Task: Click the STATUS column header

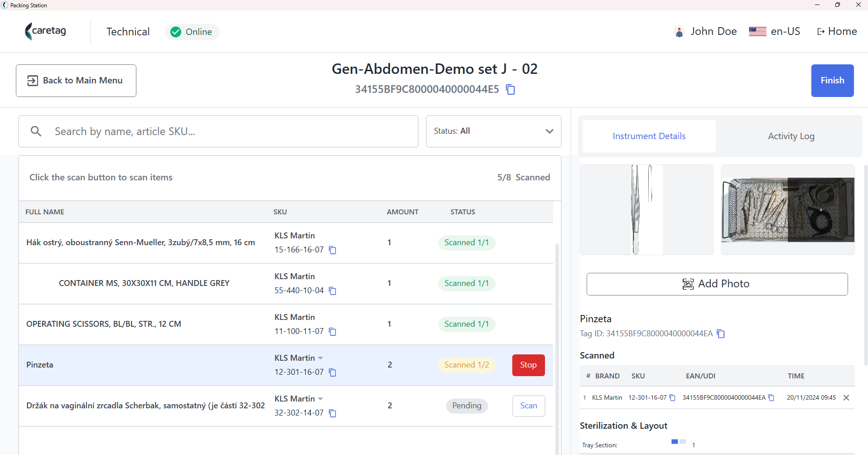Action: 463,212
